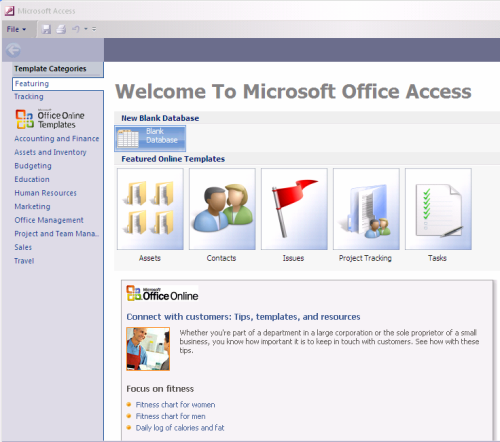Open Connect with customers article link
This screenshot has width=500, height=442.
243,317
